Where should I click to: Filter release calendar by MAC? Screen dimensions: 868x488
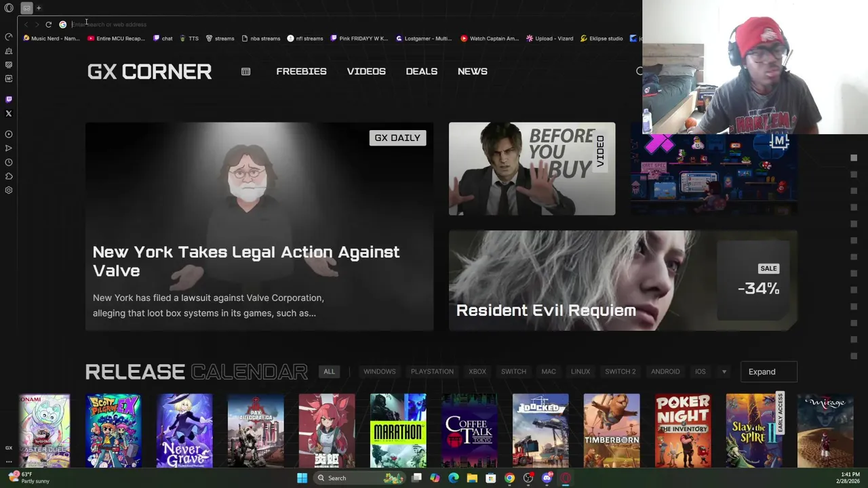549,371
